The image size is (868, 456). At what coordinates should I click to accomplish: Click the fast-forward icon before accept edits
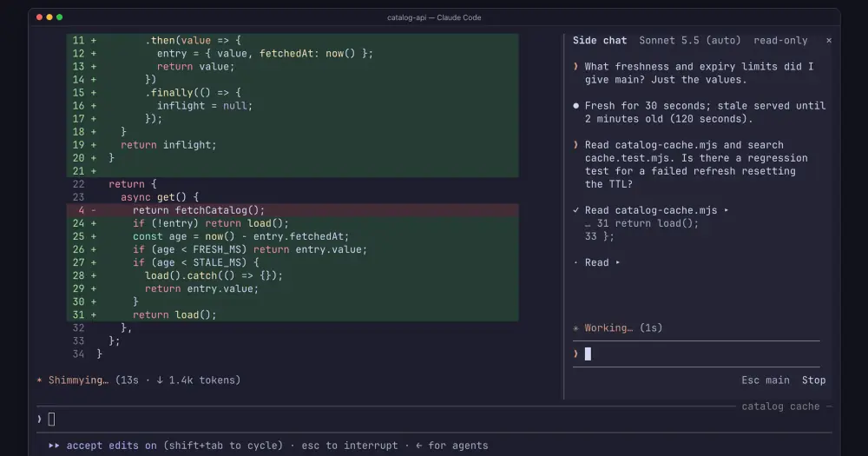(54, 446)
